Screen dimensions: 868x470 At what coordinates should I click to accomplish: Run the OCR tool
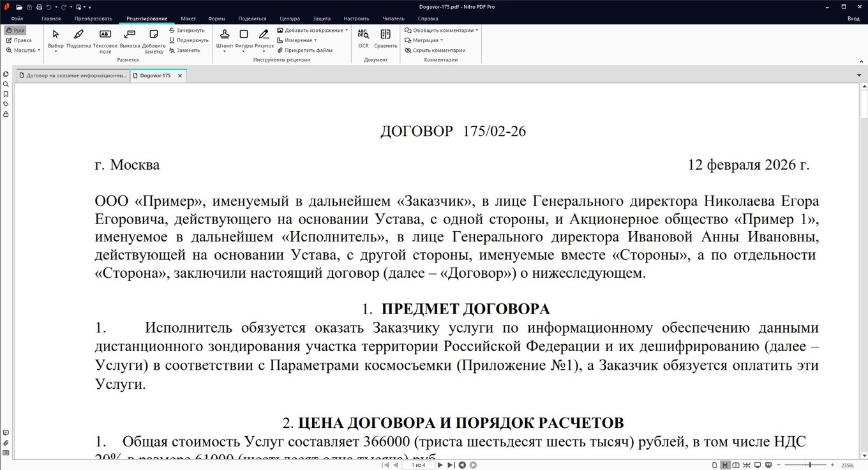[x=363, y=38]
